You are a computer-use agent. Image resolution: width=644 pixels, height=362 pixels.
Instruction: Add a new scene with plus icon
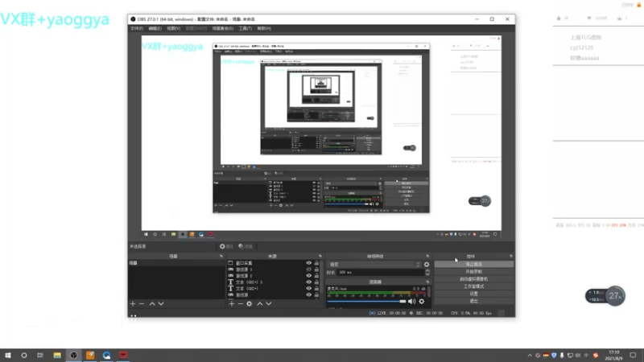coord(133,304)
